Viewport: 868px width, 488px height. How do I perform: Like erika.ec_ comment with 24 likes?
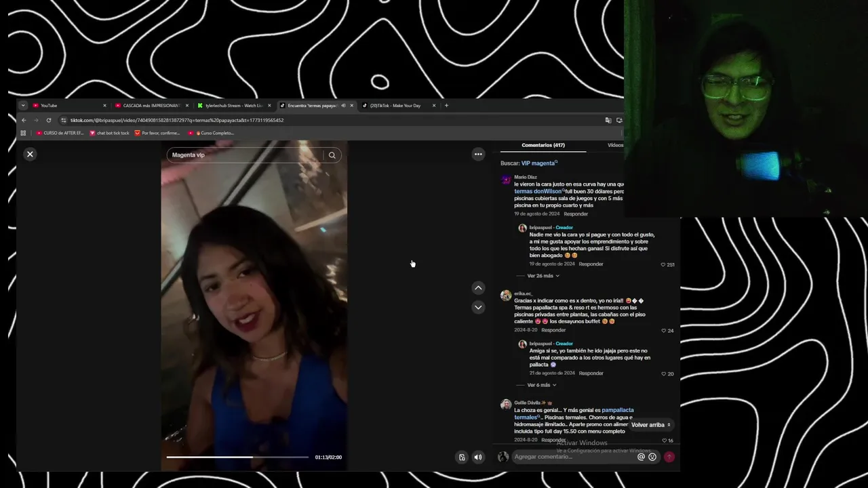[664, 331]
